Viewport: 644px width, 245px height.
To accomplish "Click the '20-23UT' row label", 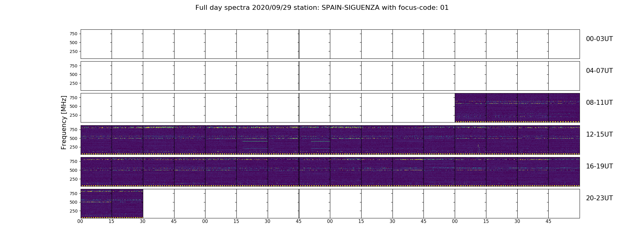I will pos(599,198).
